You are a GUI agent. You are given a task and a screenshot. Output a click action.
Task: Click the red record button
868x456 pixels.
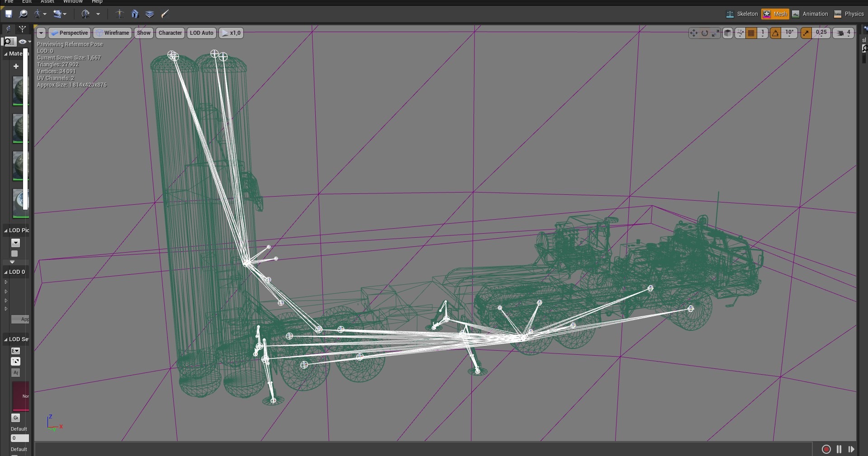point(826,449)
